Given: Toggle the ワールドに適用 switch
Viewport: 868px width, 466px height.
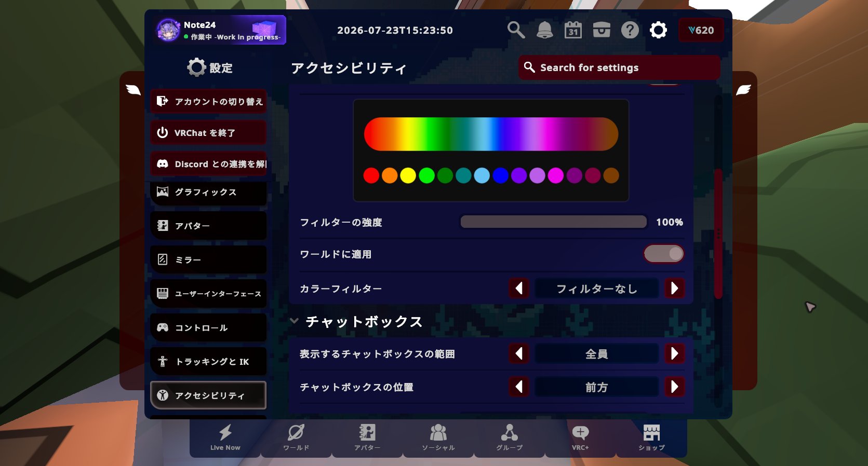Looking at the screenshot, I should [664, 254].
